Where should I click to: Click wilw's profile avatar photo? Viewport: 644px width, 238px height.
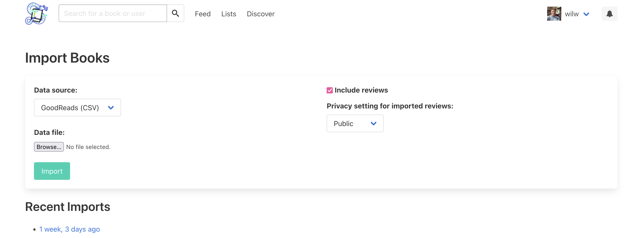554,13
